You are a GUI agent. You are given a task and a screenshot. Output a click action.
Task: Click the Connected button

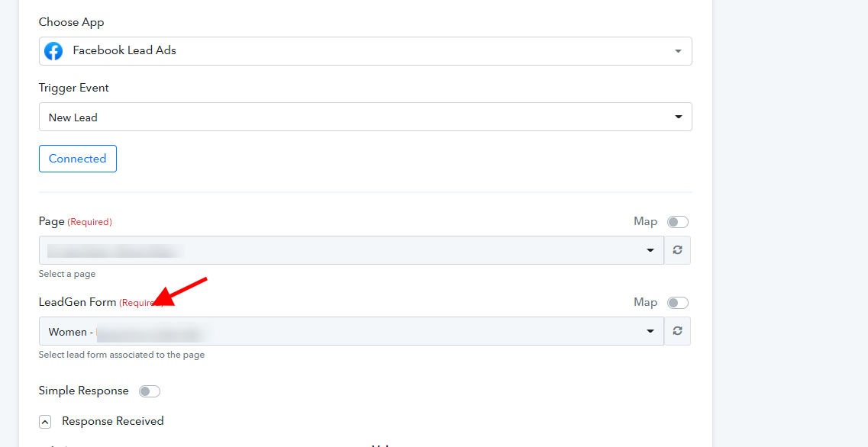(78, 159)
